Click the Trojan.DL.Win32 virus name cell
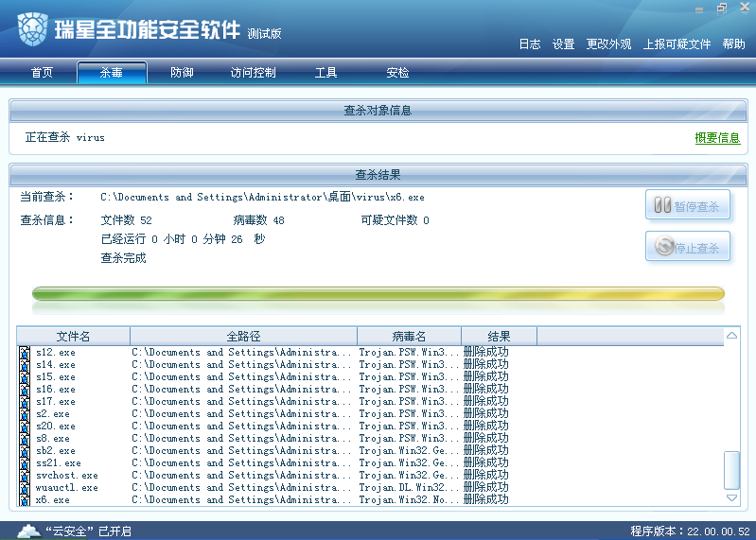 409,488
